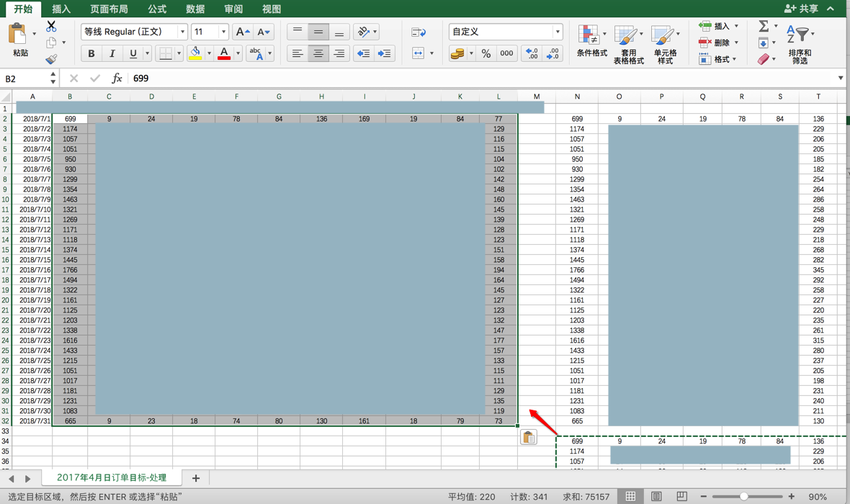Center text horizontally
The width and height of the screenshot is (850, 504).
pyautogui.click(x=318, y=53)
